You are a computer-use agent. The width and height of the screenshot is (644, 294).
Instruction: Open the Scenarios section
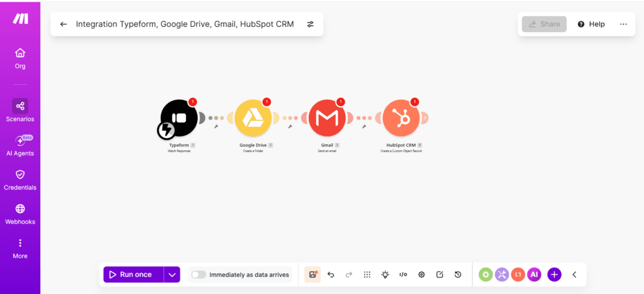pyautogui.click(x=20, y=111)
